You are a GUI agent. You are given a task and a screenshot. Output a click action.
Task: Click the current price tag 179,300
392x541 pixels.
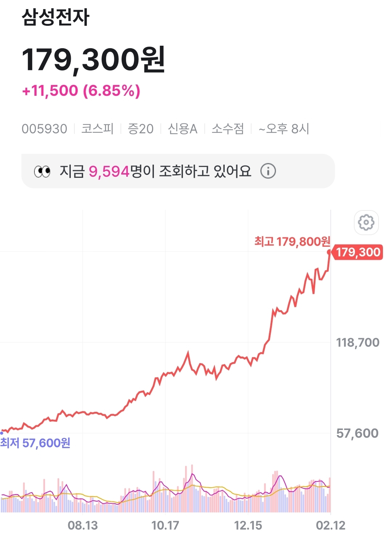tap(358, 252)
